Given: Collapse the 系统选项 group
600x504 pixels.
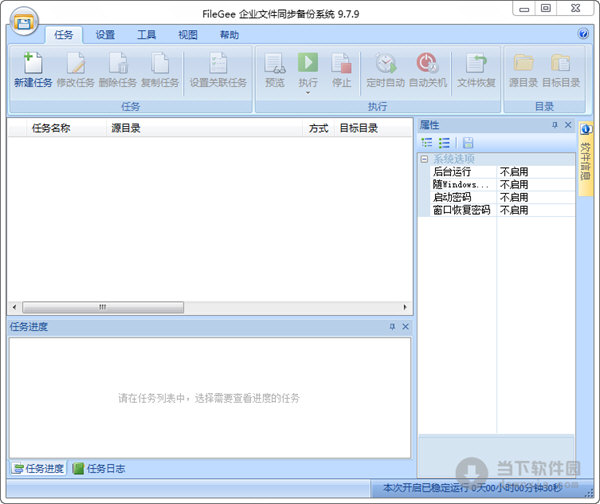Looking at the screenshot, I should [424, 159].
